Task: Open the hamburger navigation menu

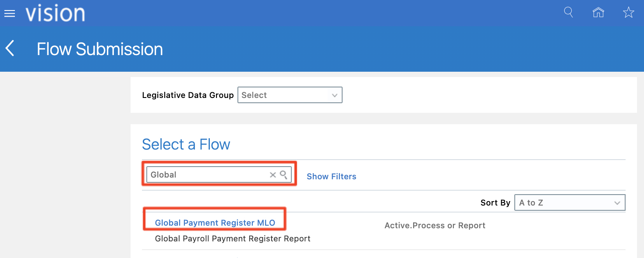Action: tap(9, 14)
